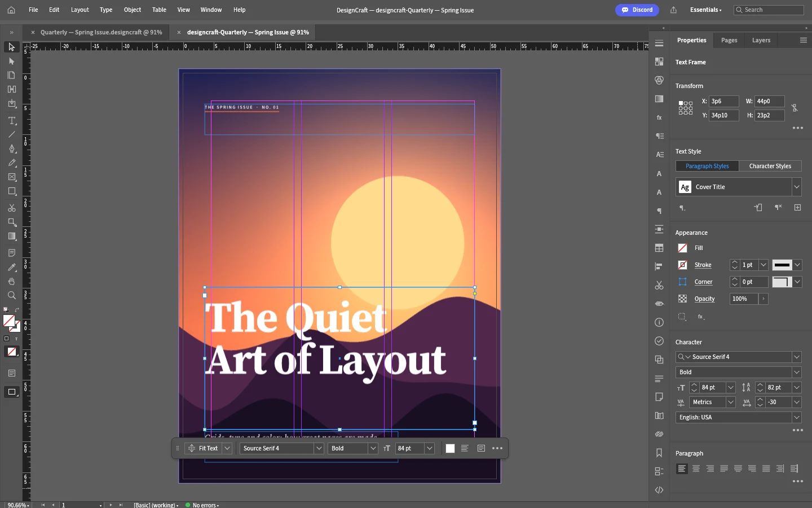Toggle the Fill swatch in Appearance
This screenshot has width=812, height=508.
click(682, 248)
